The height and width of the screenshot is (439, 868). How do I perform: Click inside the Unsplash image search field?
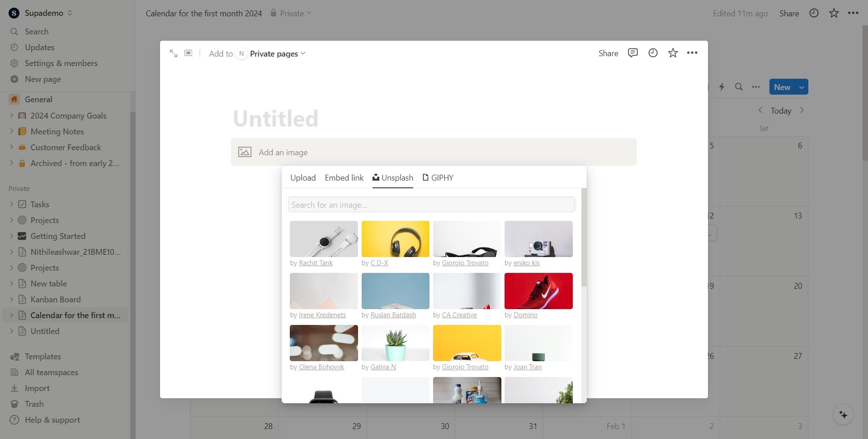431,205
